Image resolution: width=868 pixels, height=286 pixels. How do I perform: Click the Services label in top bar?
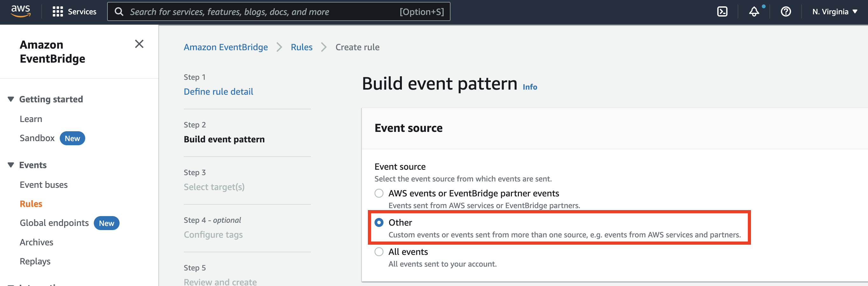click(82, 12)
